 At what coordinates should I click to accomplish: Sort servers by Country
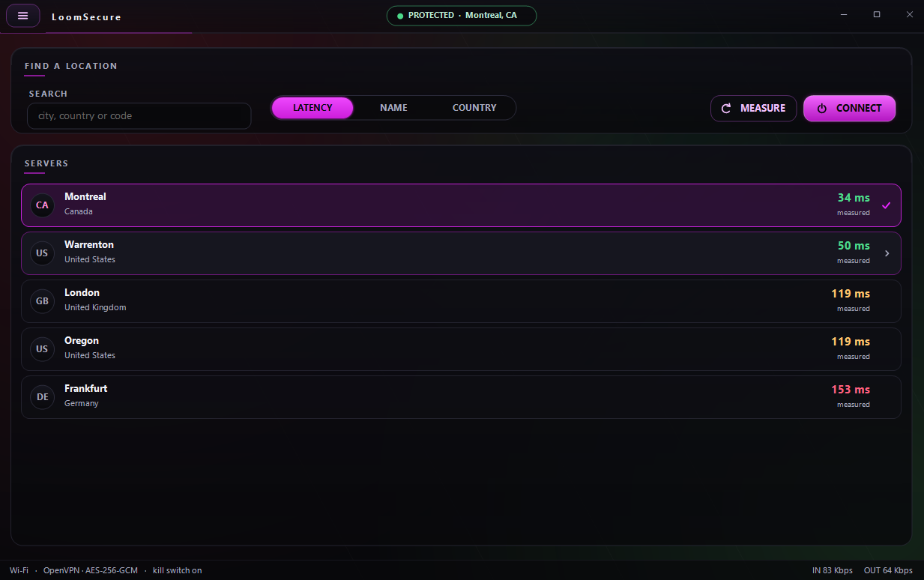(474, 108)
